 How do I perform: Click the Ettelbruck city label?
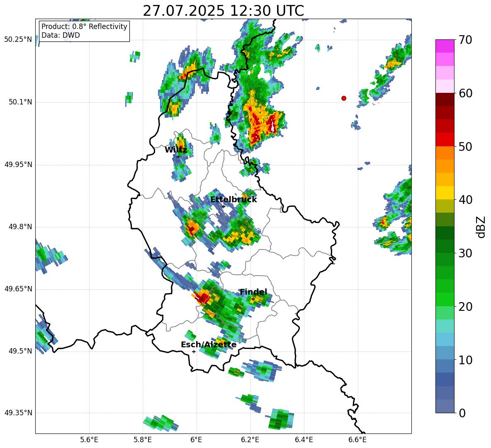point(233,200)
